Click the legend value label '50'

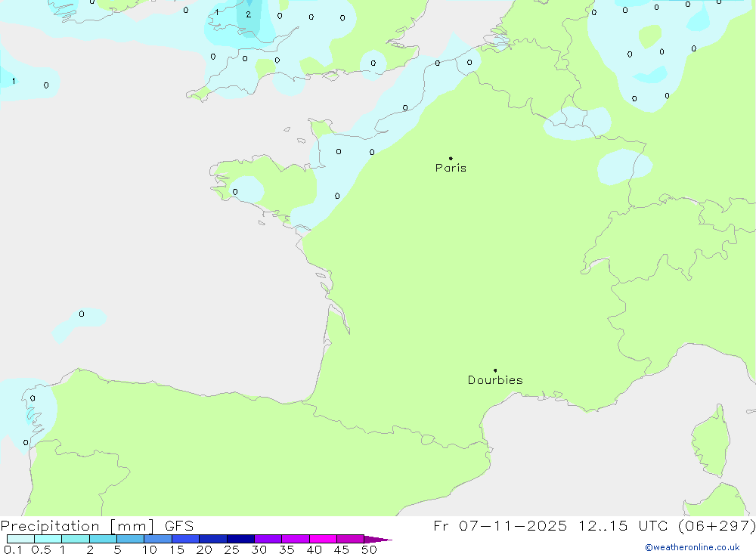[369, 549]
